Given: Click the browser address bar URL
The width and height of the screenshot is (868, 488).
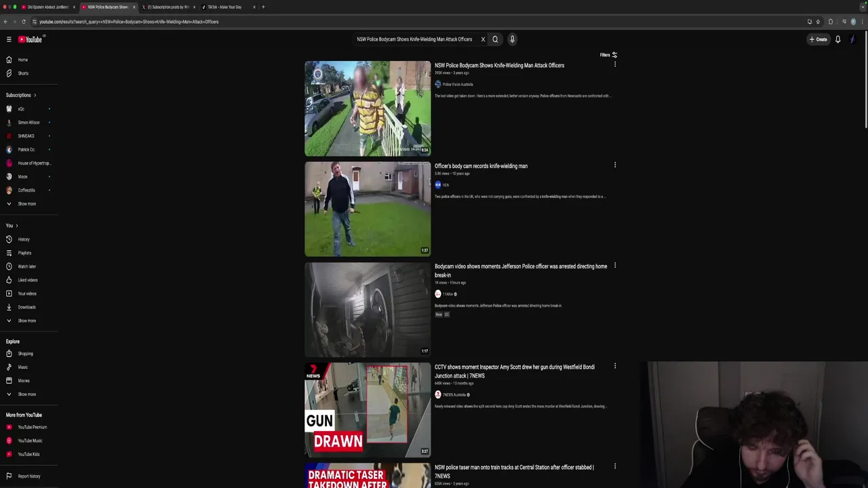Looking at the screenshot, I should point(129,22).
